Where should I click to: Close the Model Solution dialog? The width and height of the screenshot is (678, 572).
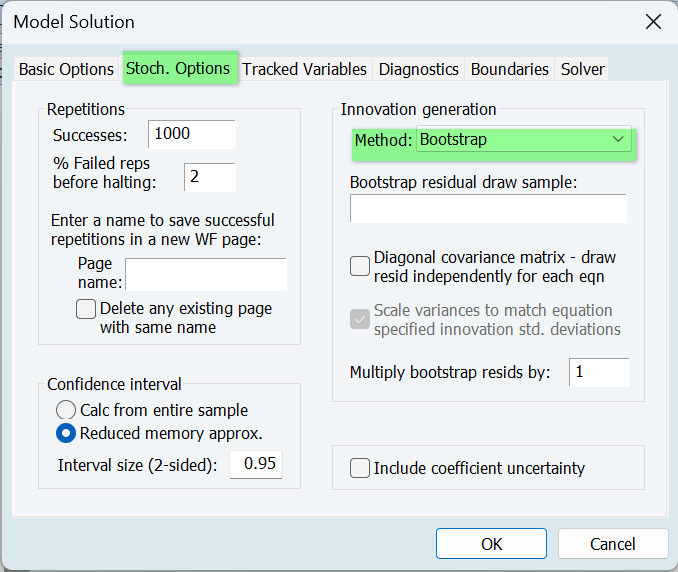[x=652, y=22]
